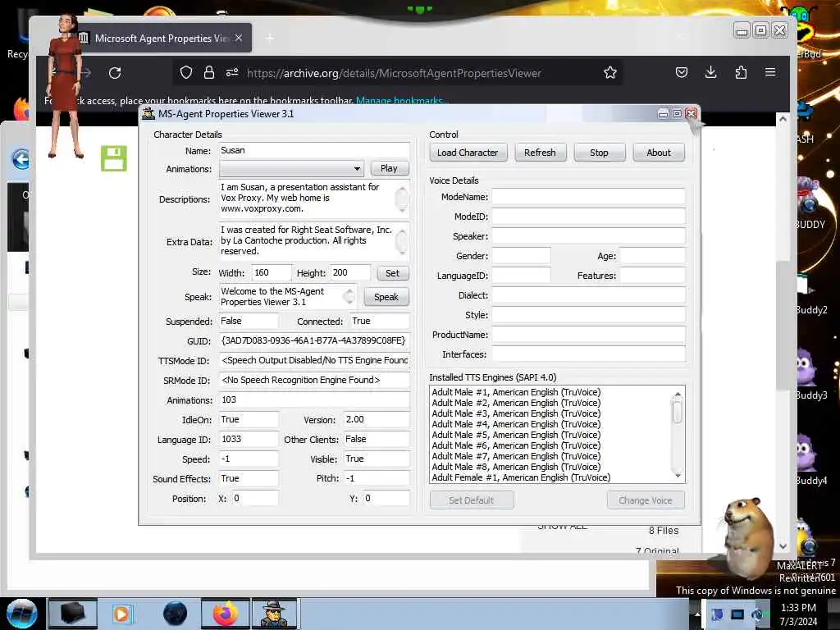
Task: Select Adult Male #5 TruVoice engine
Action: (516, 435)
